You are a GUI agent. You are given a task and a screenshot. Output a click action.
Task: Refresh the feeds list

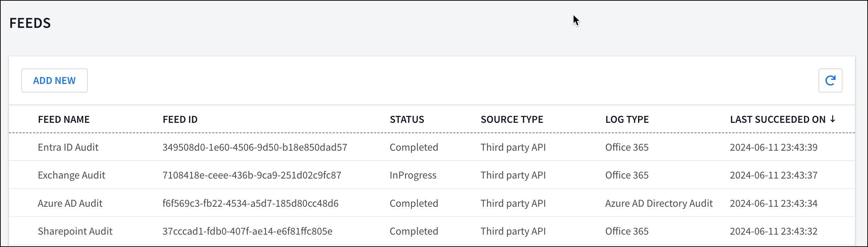point(830,80)
